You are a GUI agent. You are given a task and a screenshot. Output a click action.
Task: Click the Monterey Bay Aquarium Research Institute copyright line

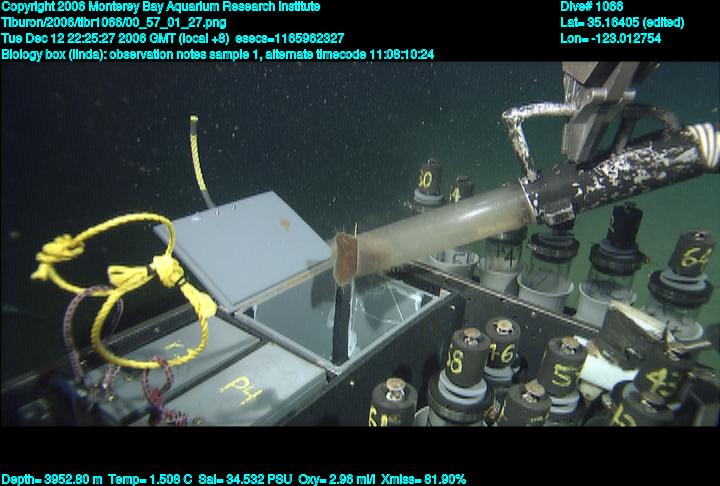(161, 7)
